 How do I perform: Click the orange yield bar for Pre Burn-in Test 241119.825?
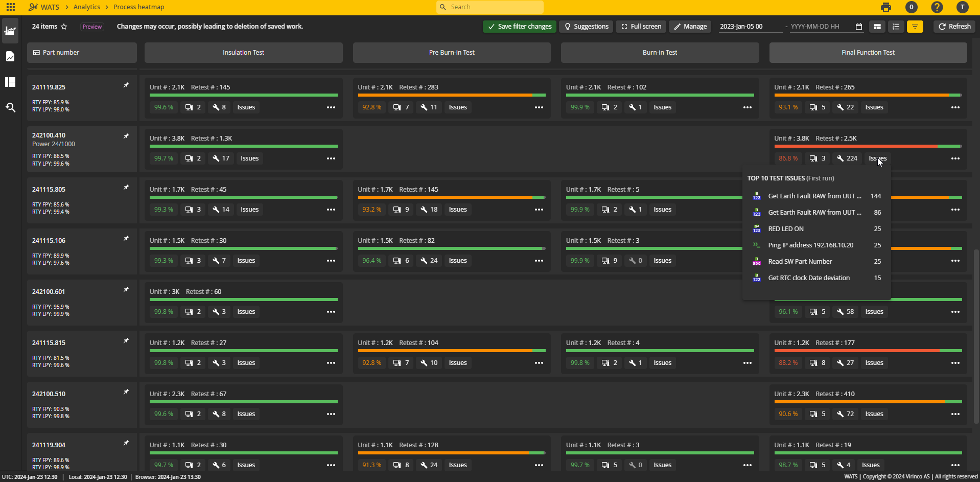coord(445,95)
